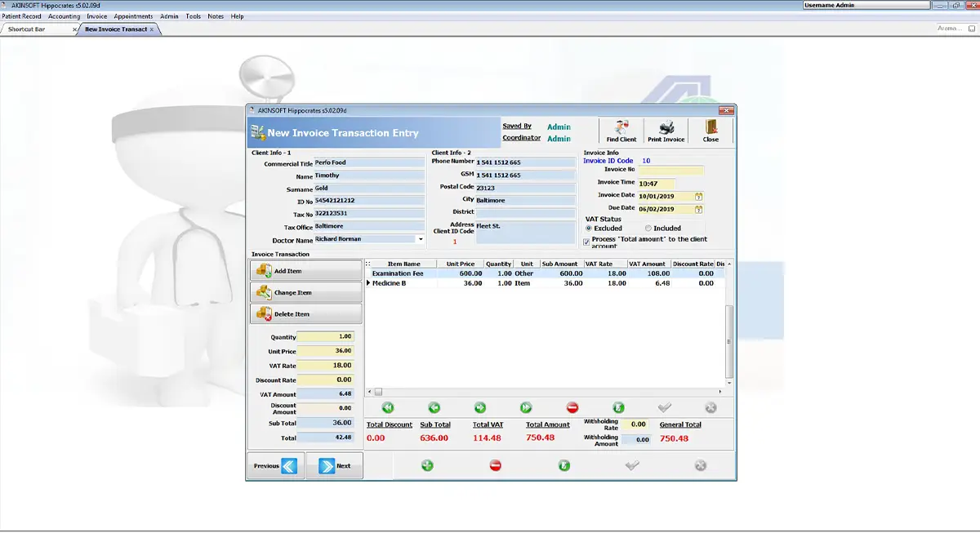Click the Invoice No input field
The width and height of the screenshot is (980, 533).
pos(670,170)
